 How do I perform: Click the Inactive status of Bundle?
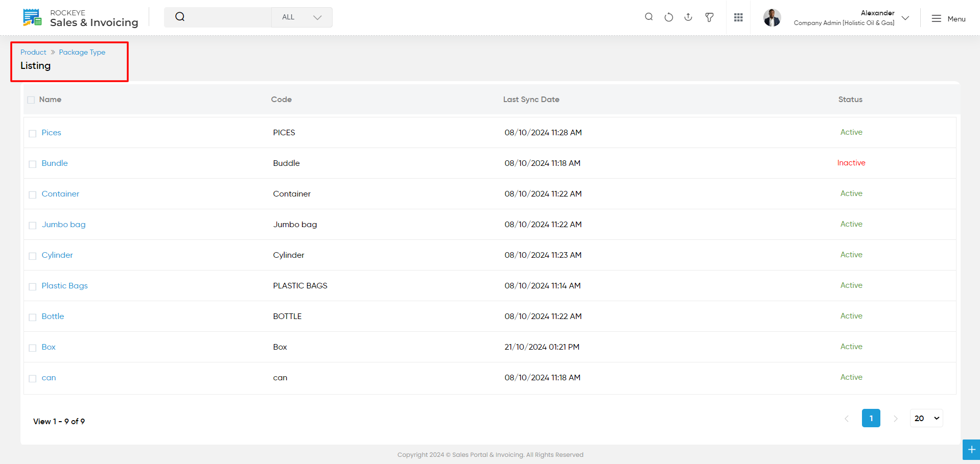(x=851, y=163)
